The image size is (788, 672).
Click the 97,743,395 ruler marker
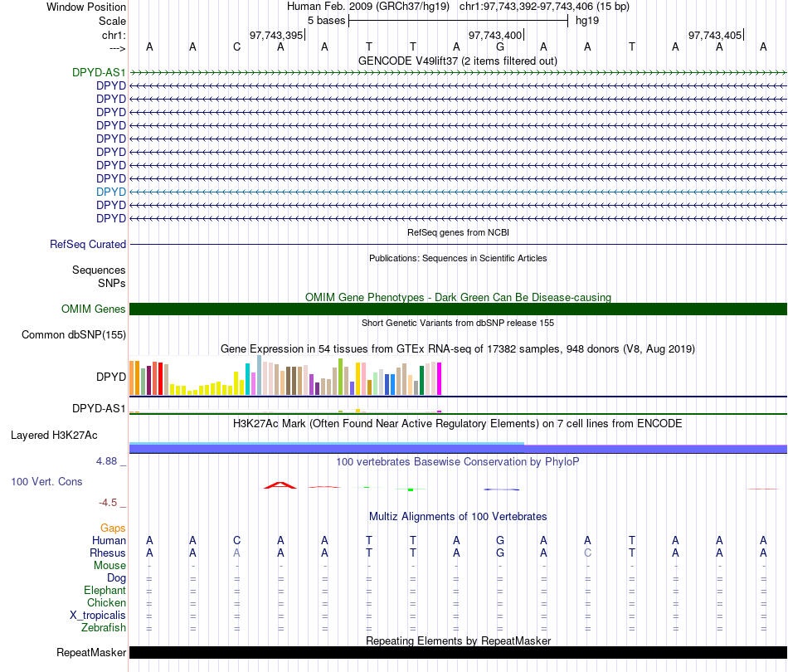pyautogui.click(x=276, y=35)
